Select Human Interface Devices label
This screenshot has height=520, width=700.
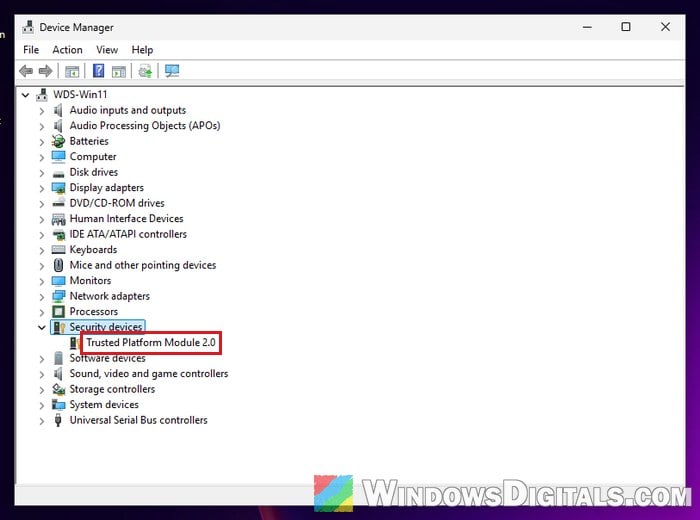(126, 219)
